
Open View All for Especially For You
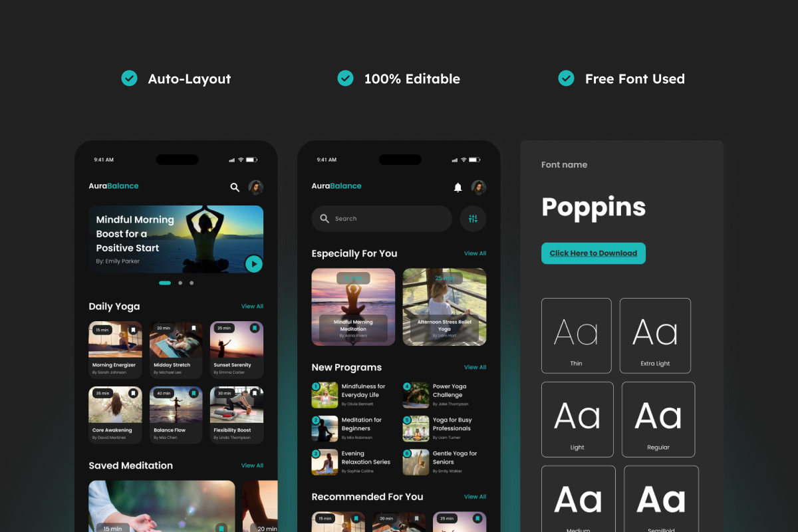(475, 253)
